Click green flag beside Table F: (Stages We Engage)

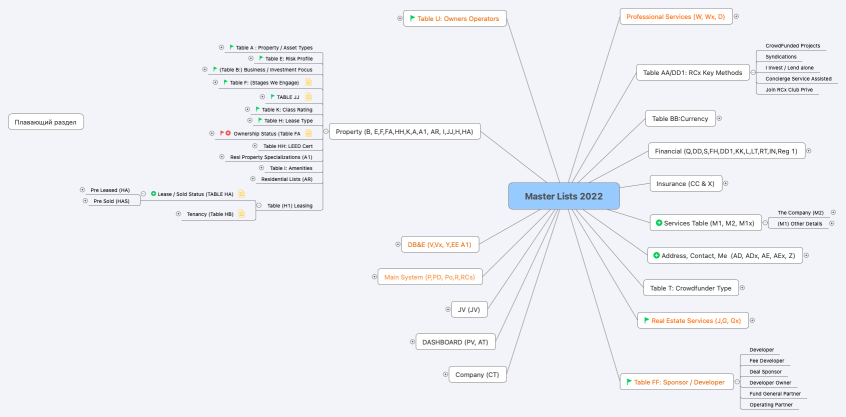pos(226,83)
